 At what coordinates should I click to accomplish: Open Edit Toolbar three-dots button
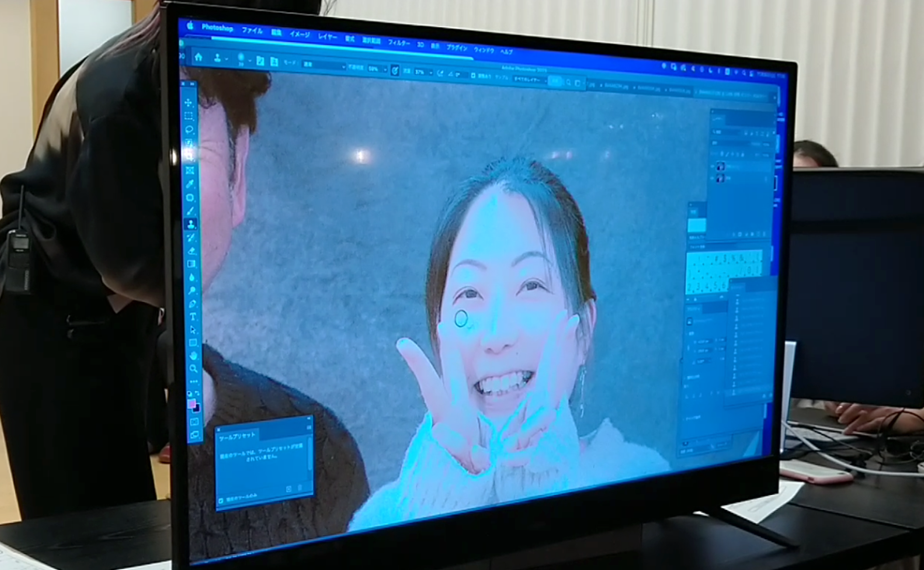(x=194, y=382)
